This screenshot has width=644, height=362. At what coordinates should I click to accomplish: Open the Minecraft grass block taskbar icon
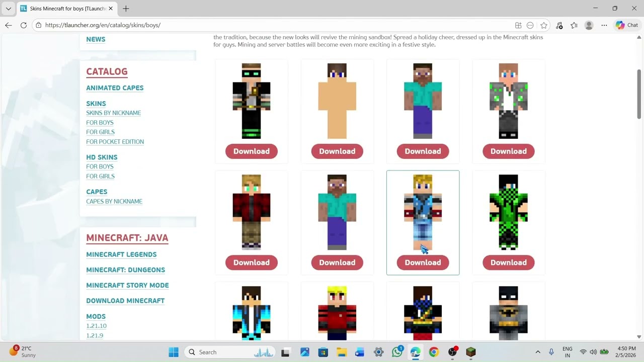[471, 352]
